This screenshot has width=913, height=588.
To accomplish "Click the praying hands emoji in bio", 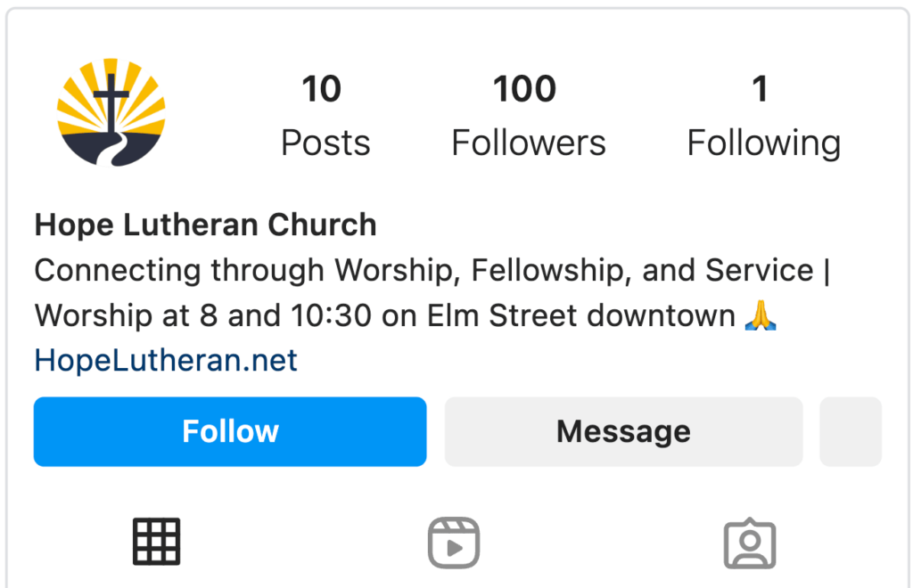I will (x=761, y=315).
